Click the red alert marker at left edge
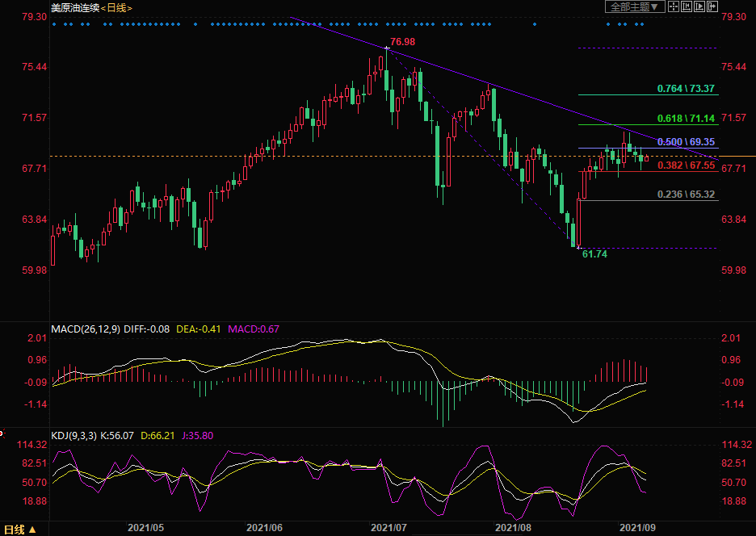This screenshot has height=536, width=756. coord(2,433)
